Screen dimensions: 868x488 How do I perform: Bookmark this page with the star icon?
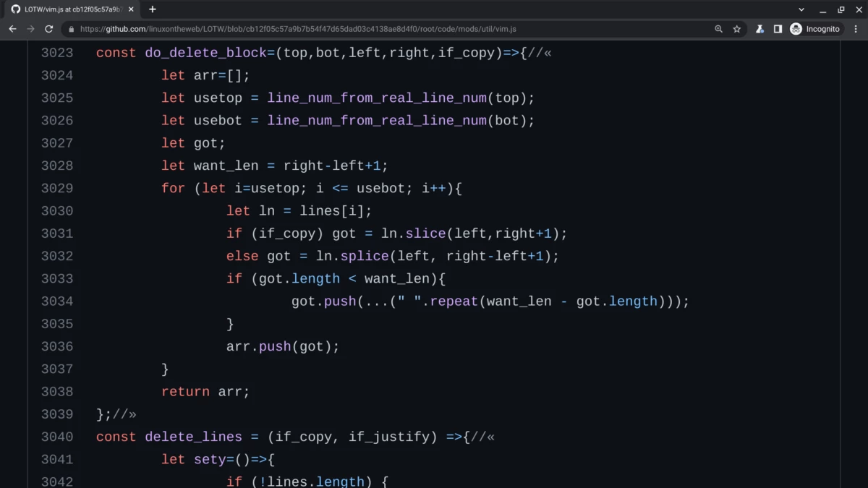[x=736, y=29]
